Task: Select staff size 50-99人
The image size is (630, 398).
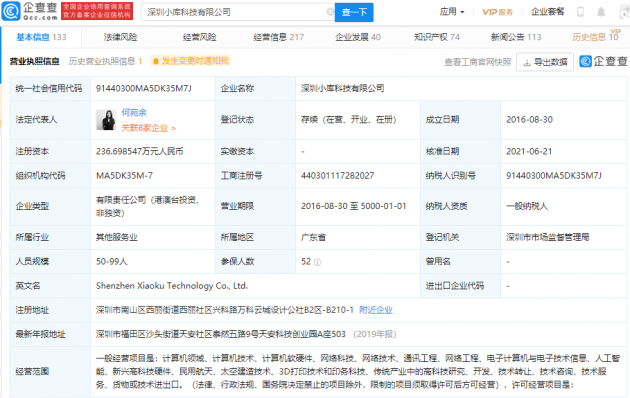Action: coord(112,261)
